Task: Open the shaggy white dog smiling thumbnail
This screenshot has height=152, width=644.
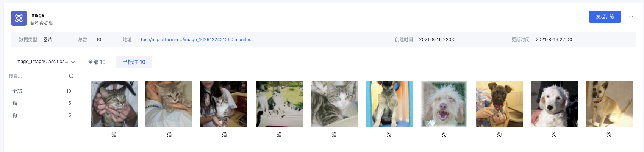Action: (x=444, y=104)
